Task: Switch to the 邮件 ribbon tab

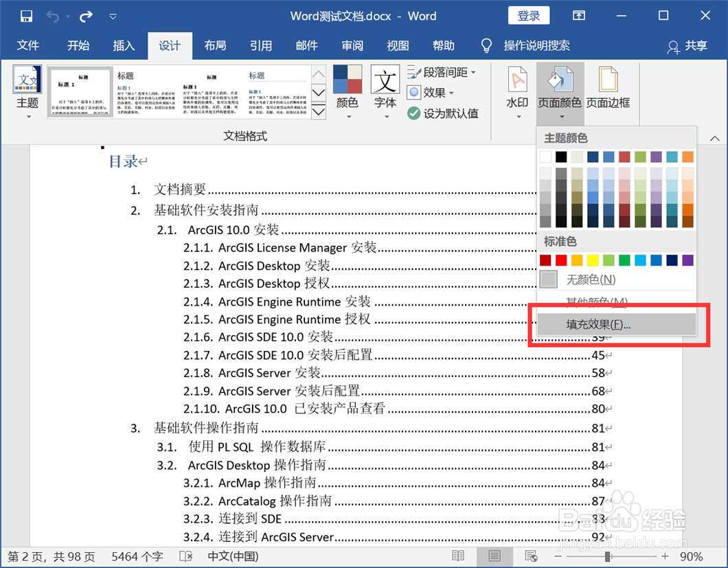Action: pyautogui.click(x=306, y=45)
